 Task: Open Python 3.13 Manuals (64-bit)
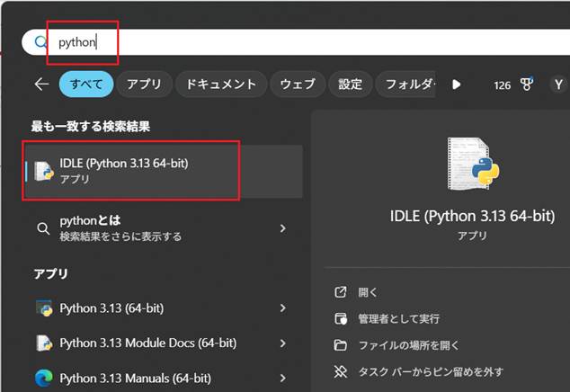click(163, 379)
